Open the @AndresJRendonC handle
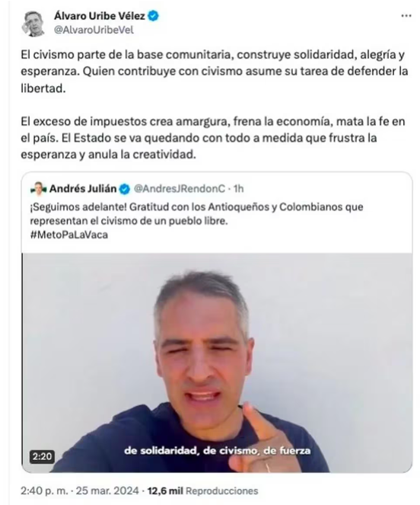 (180, 189)
